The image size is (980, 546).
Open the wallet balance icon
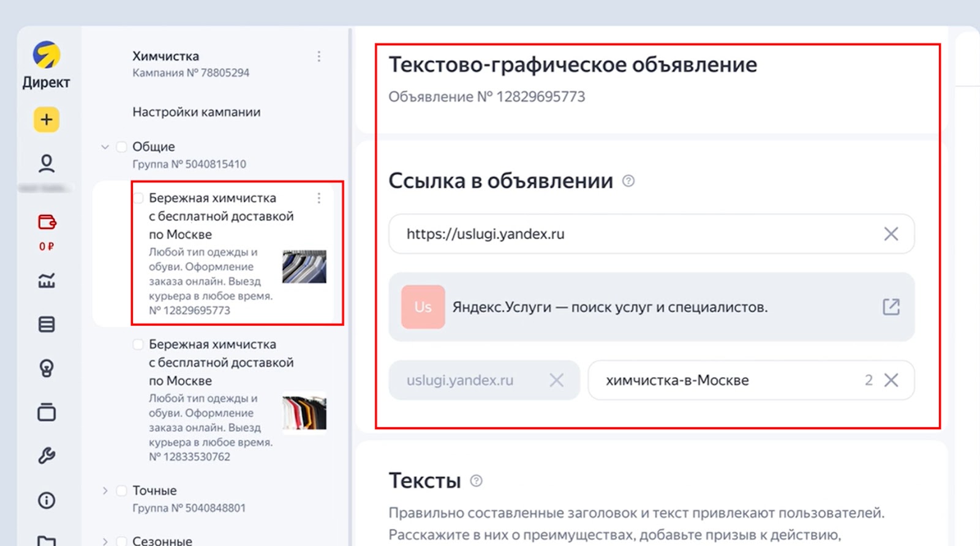[47, 222]
